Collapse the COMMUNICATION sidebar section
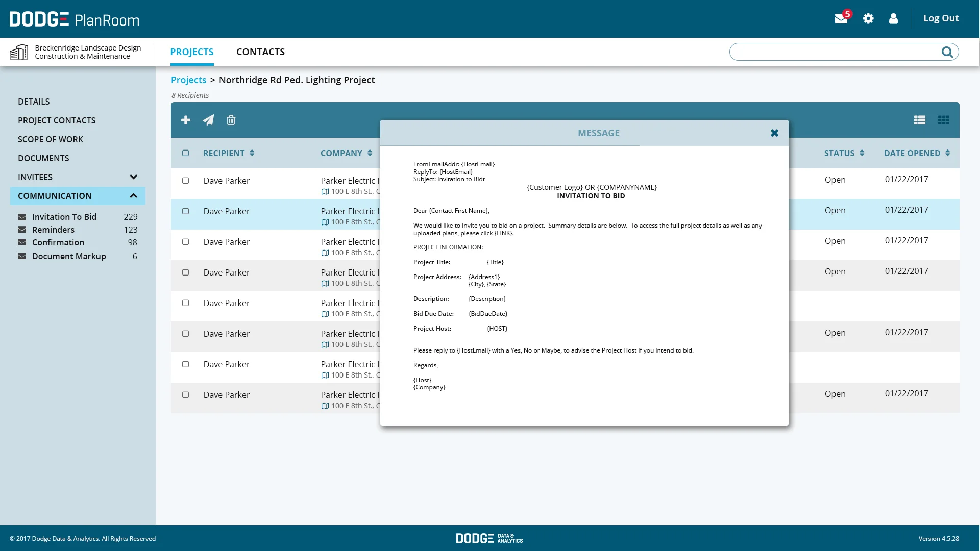Screen dimensions: 980x551 click(134, 196)
